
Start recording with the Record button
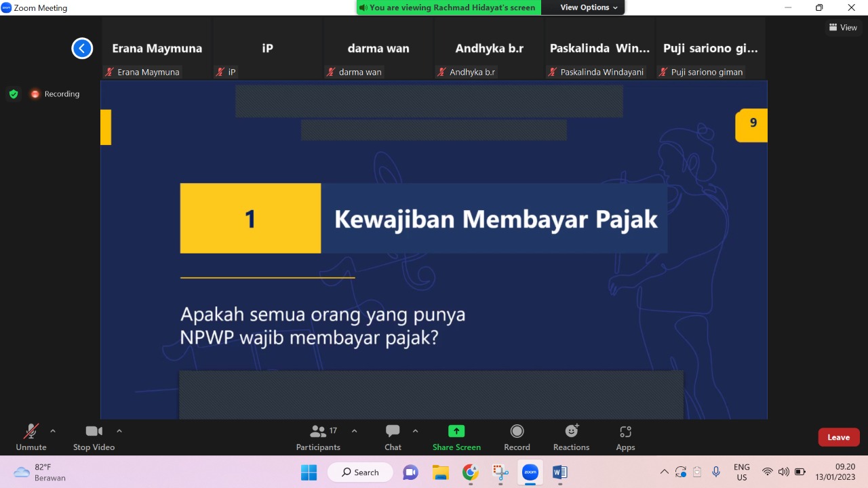click(517, 437)
